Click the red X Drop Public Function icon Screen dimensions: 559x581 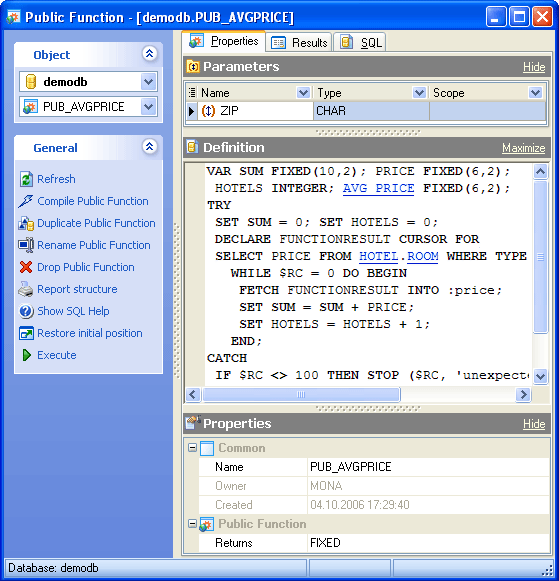[26, 267]
